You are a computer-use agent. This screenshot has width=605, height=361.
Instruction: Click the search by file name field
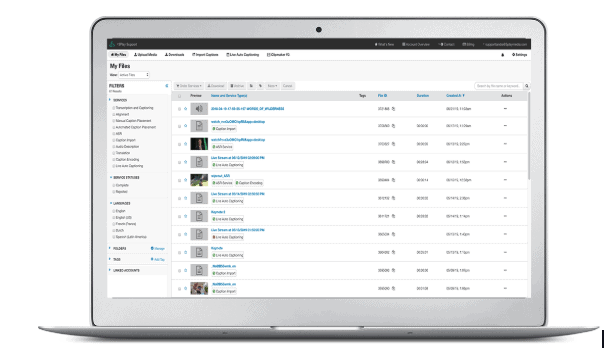point(499,86)
